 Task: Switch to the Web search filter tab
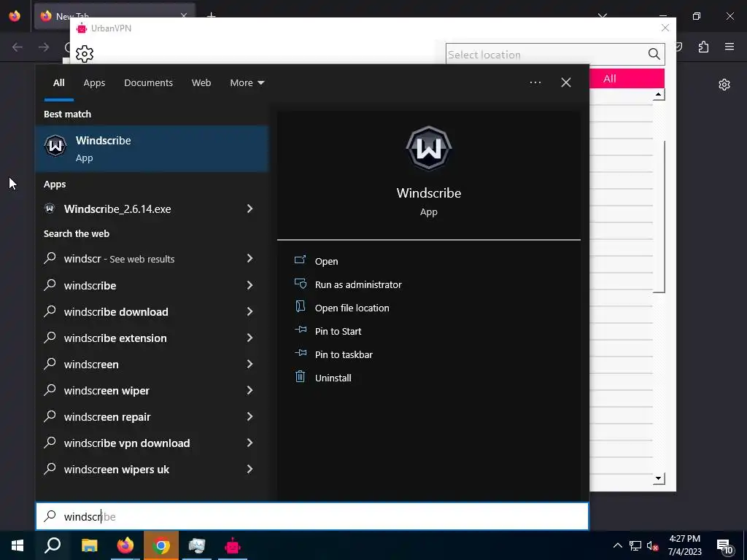click(201, 83)
